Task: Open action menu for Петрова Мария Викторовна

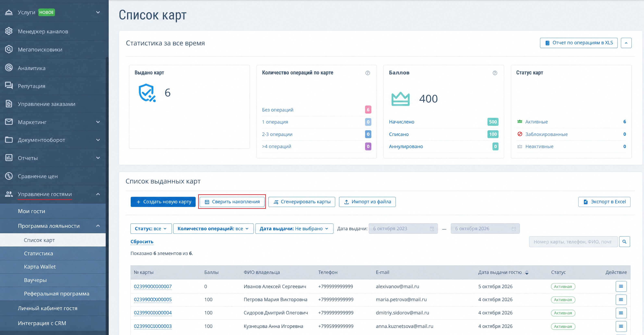Action: tap(621, 299)
